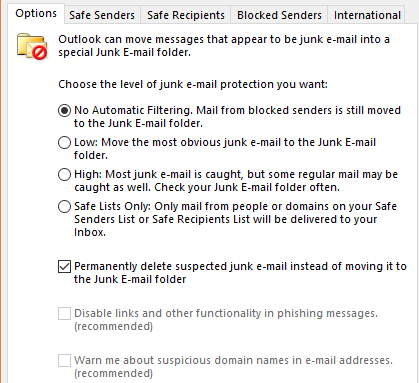Toggle Disable links in phishing messages checkbox

coord(64,313)
